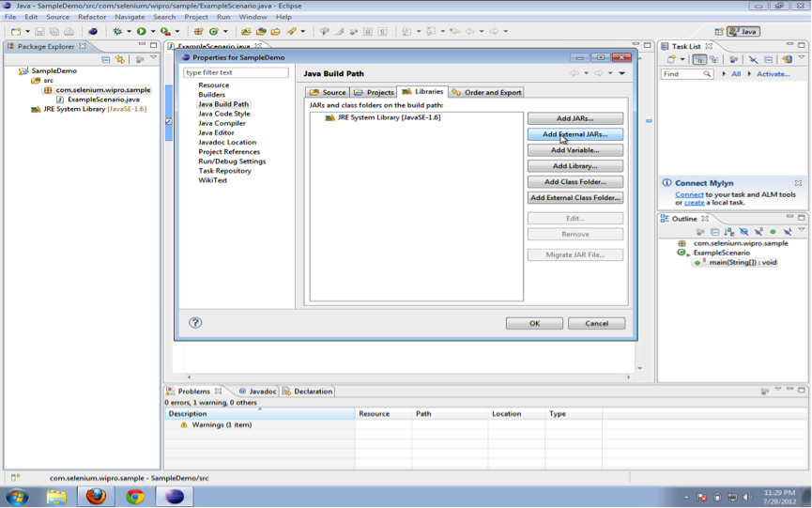
Task: Switch to the Projects tab
Action: (374, 92)
